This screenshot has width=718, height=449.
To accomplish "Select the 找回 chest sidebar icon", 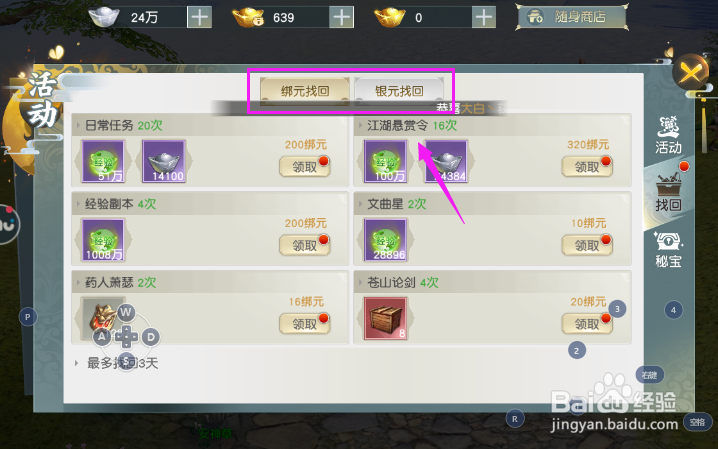I will point(668,193).
